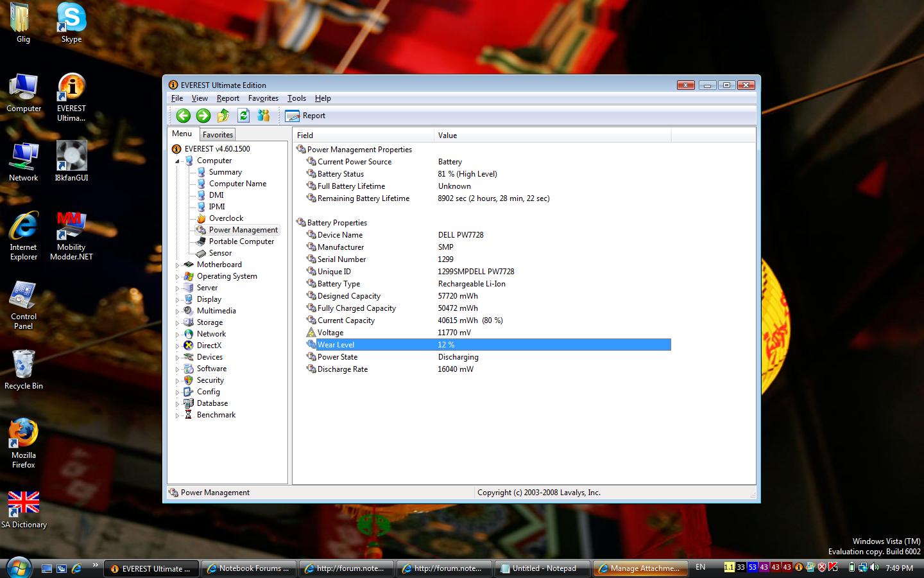Select the Remaining Battery Lifetime row

click(x=488, y=198)
